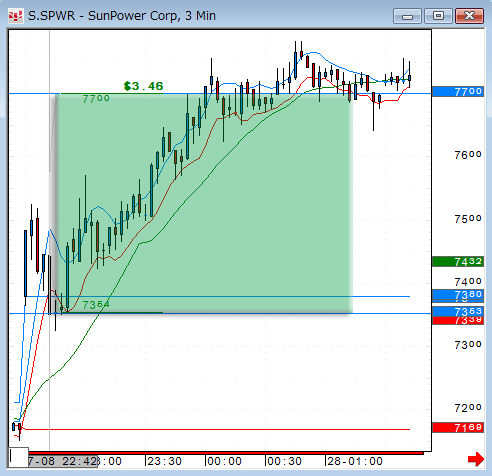Click the green 7354 entry label in chart
The width and height of the screenshot is (492, 476).
[96, 305]
